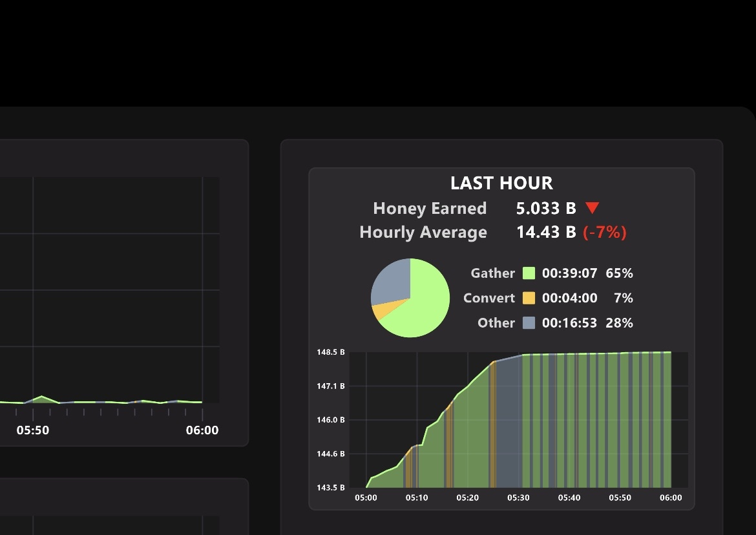Click the 05:30 label on honey chart axis
Viewport: 756px width, 535px height.
(x=518, y=498)
